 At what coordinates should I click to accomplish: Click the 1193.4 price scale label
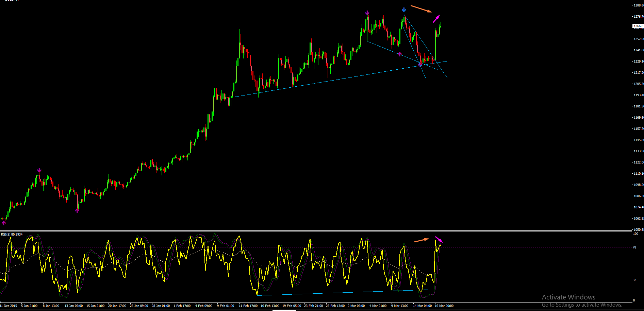pos(639,95)
